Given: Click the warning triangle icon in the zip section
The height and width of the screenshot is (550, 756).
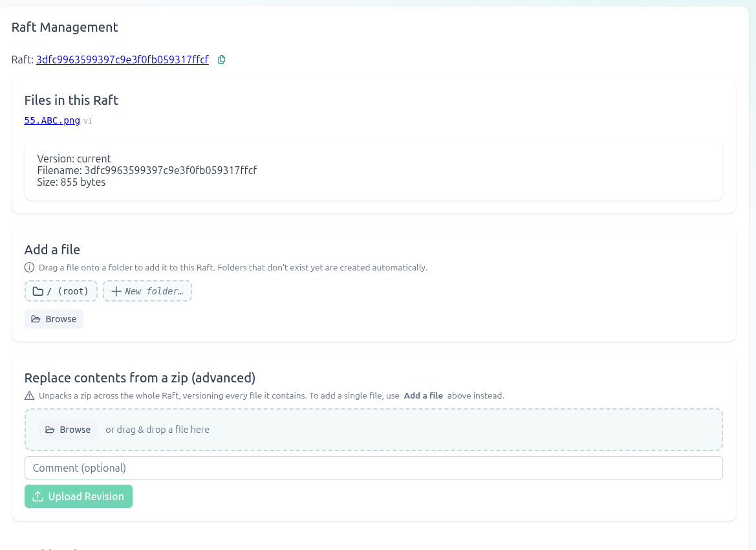Looking at the screenshot, I should coord(29,395).
